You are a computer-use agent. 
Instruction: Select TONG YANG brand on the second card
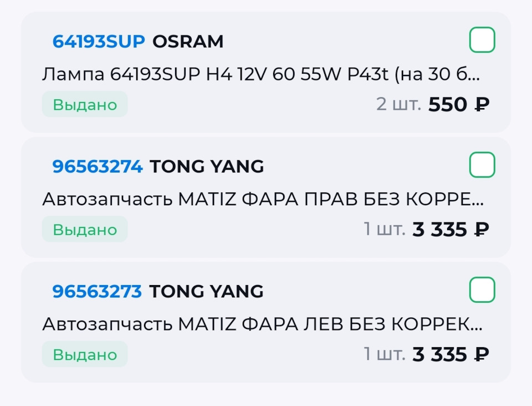coord(207,166)
